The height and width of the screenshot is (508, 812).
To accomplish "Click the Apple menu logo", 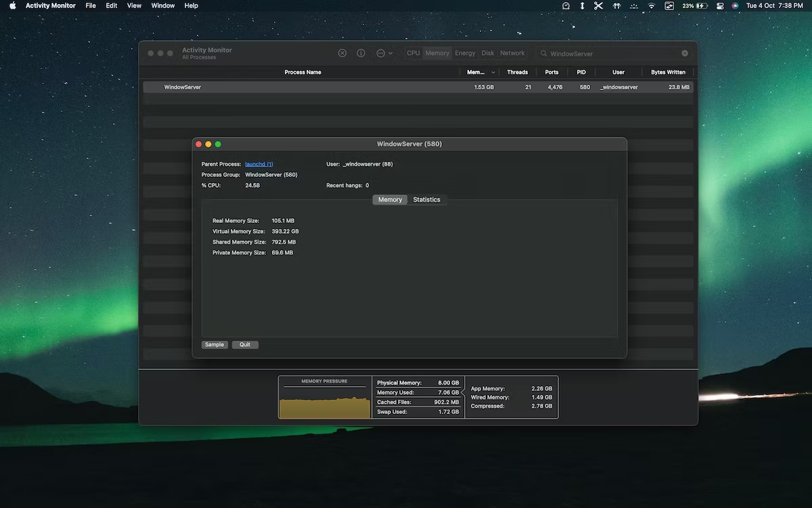I will [12, 5].
